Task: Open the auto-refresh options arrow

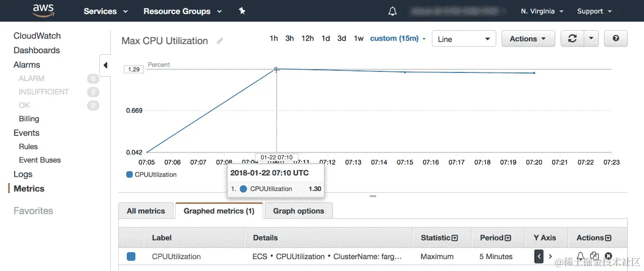Action: tap(591, 39)
